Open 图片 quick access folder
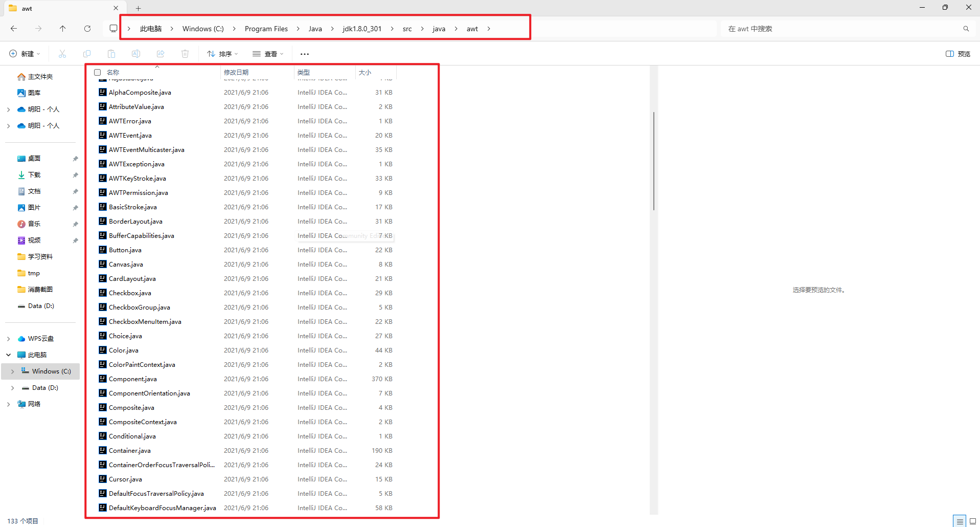Image resolution: width=980 pixels, height=527 pixels. click(x=34, y=208)
